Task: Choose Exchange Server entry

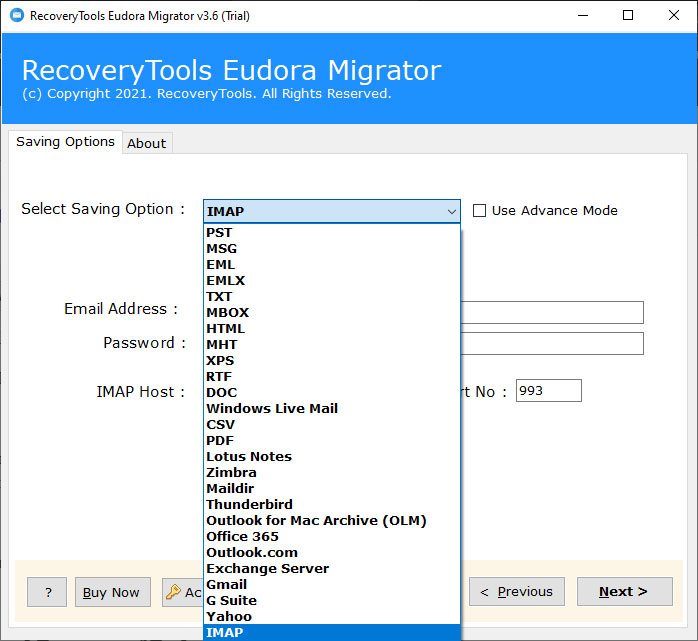Action: 332,569
